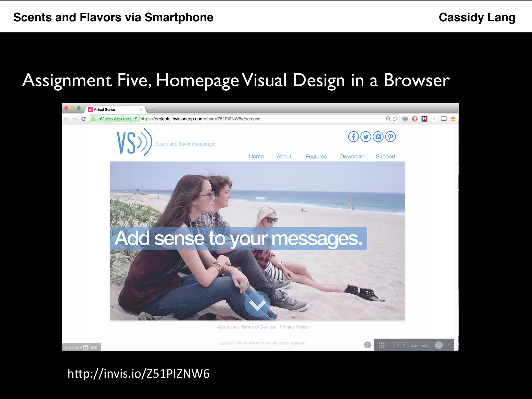
Task: Click the Terms of Service footer link
Action: pyautogui.click(x=258, y=327)
